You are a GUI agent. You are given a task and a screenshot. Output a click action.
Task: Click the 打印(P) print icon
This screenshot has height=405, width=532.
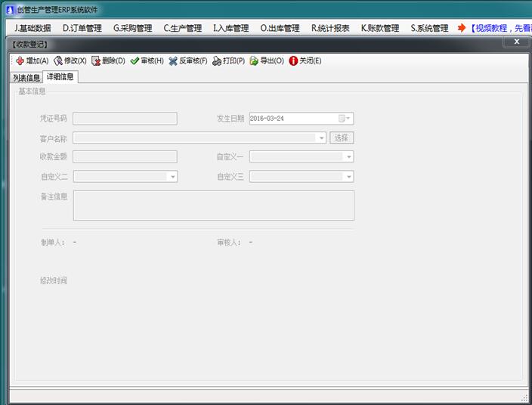[217, 60]
